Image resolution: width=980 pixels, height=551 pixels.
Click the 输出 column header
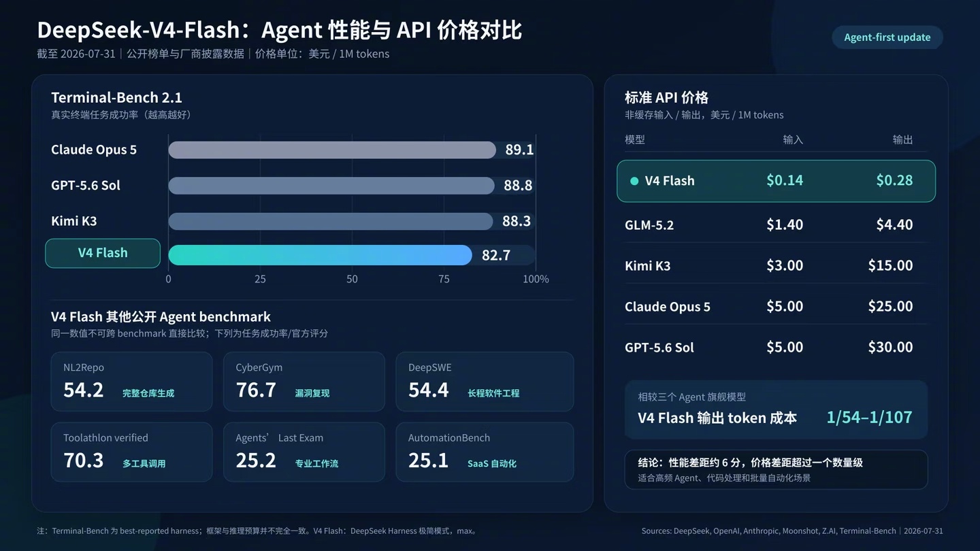[902, 139]
